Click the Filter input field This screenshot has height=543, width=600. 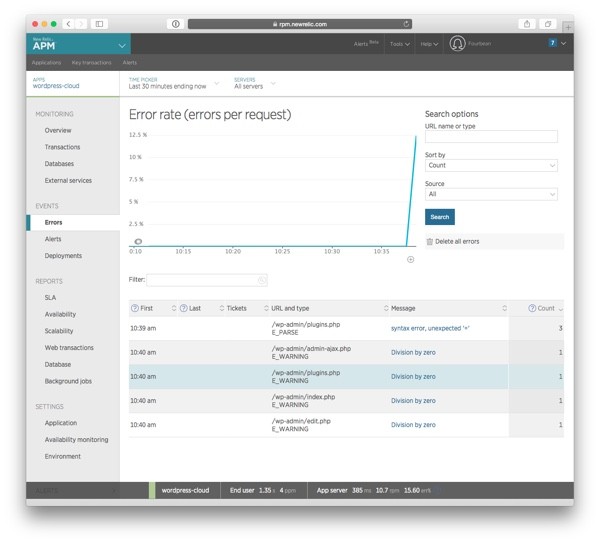click(x=207, y=280)
